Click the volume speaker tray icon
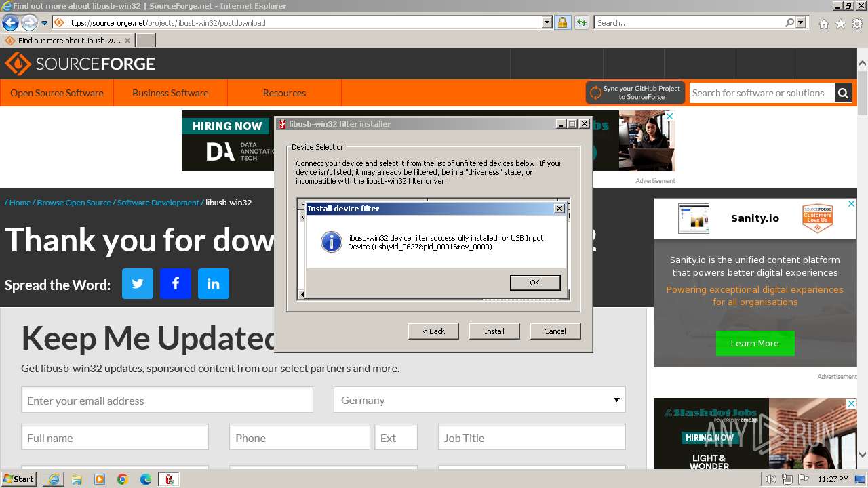 [770, 479]
